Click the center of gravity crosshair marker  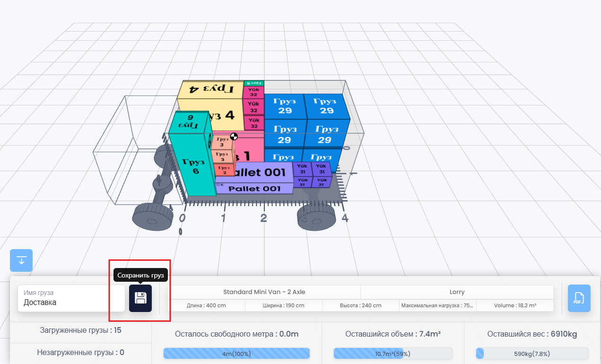tap(234, 137)
